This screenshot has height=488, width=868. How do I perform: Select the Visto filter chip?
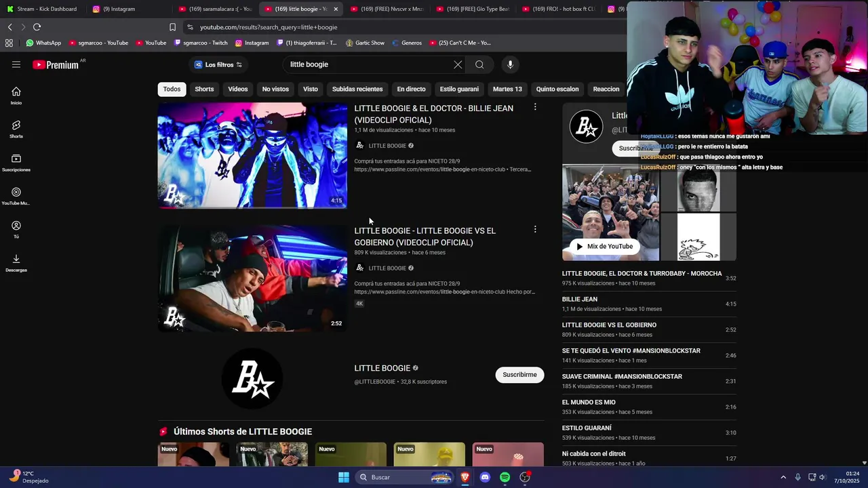[x=311, y=89]
